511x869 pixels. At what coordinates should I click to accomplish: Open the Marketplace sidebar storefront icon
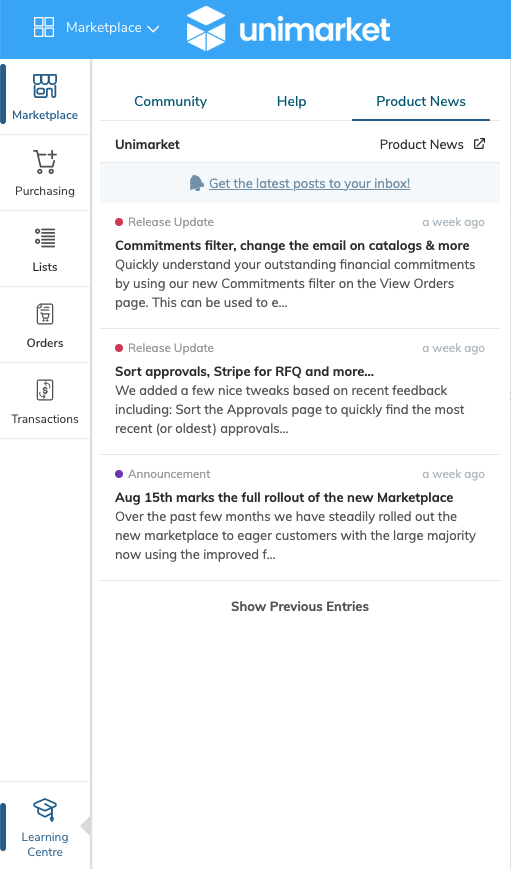(x=45, y=86)
